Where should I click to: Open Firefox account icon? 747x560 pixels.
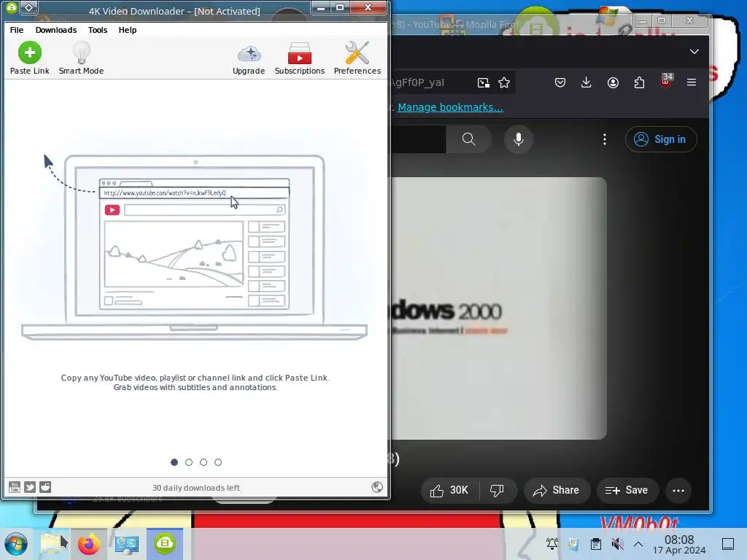pyautogui.click(x=613, y=82)
